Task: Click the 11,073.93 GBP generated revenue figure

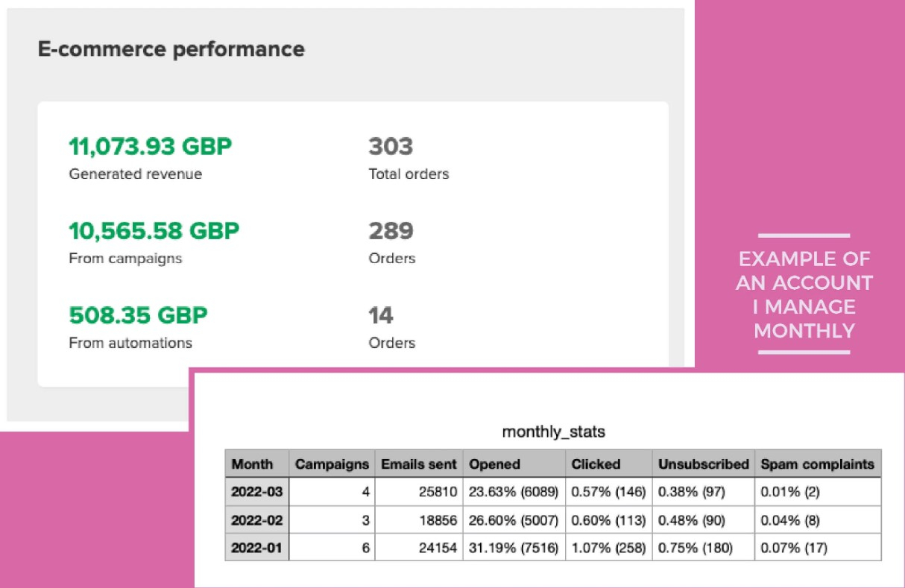Action: coord(150,147)
